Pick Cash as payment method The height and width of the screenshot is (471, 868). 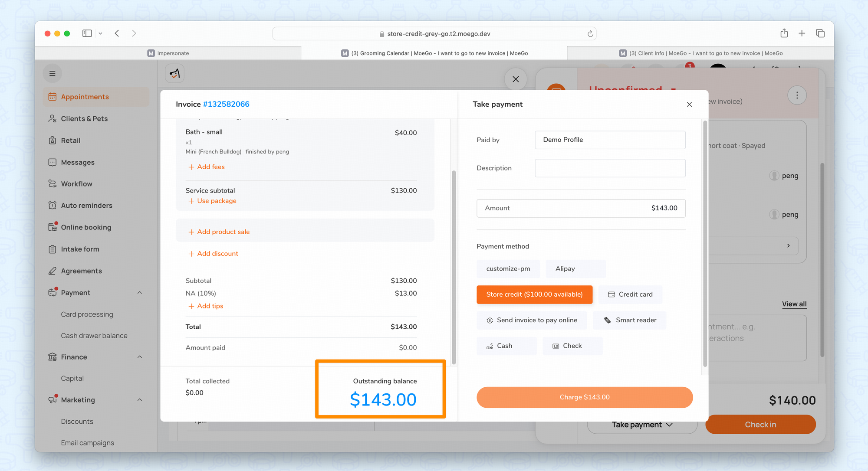point(506,346)
